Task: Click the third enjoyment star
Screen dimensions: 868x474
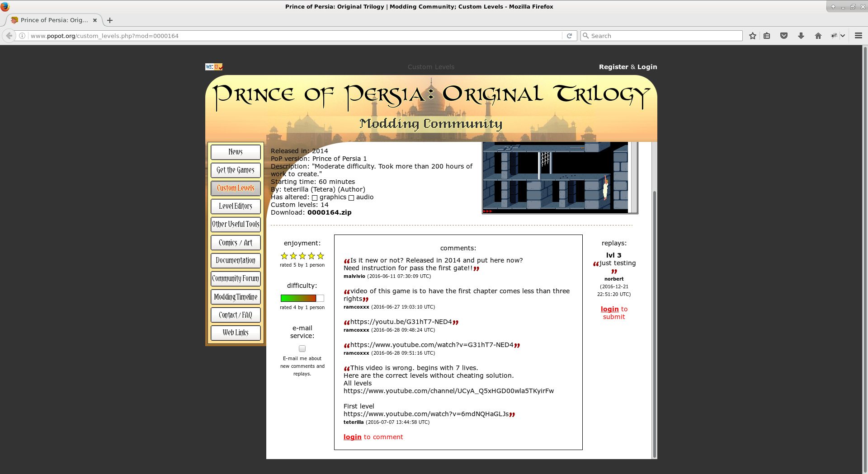Action: [302, 256]
